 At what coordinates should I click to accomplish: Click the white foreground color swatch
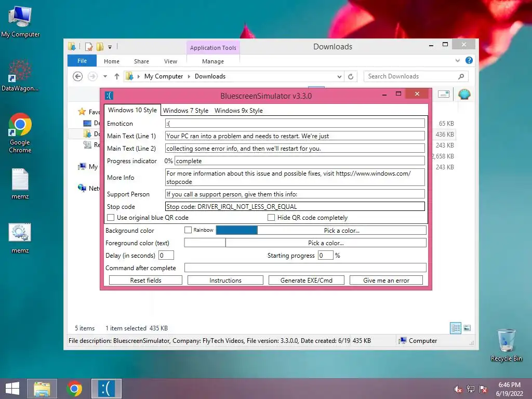[x=205, y=243]
